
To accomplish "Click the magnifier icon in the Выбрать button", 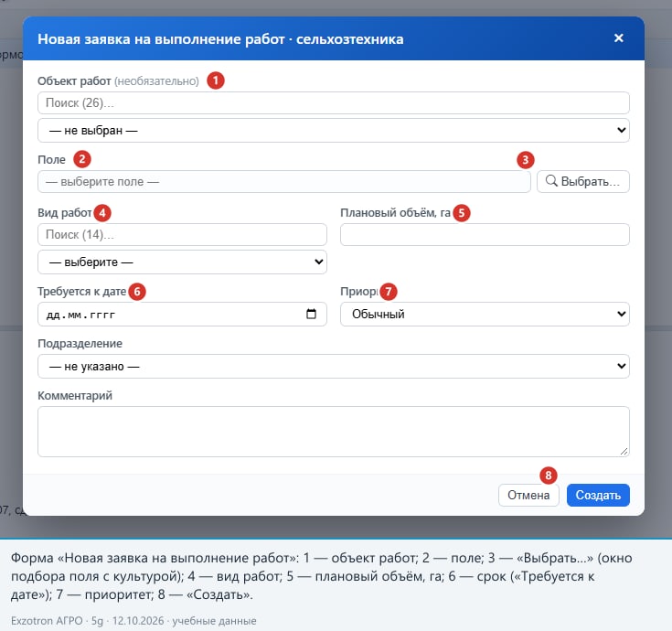I will [x=551, y=181].
